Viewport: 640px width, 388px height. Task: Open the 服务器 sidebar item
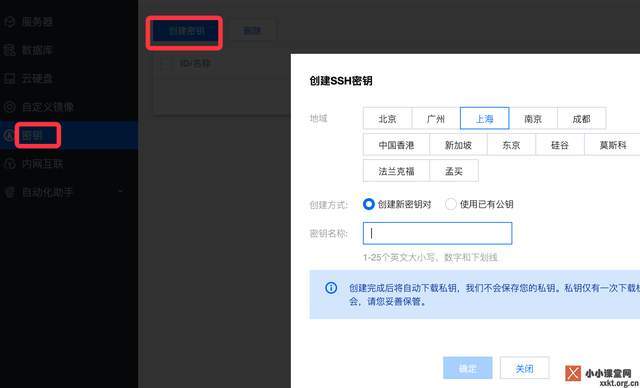click(37, 22)
